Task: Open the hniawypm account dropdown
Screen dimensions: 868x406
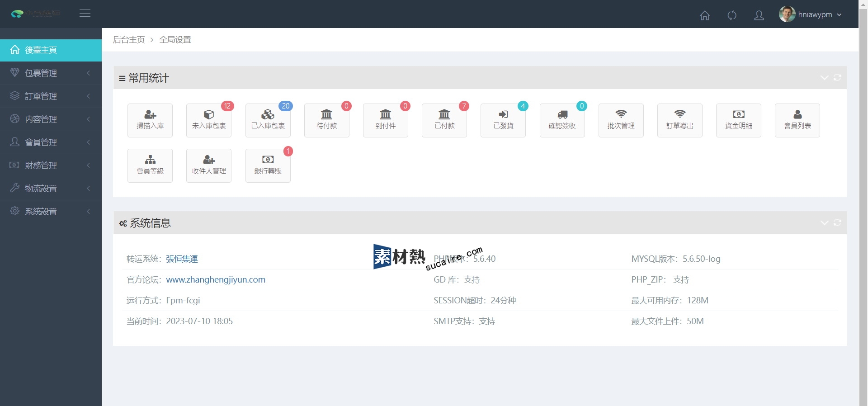Action: [810, 14]
